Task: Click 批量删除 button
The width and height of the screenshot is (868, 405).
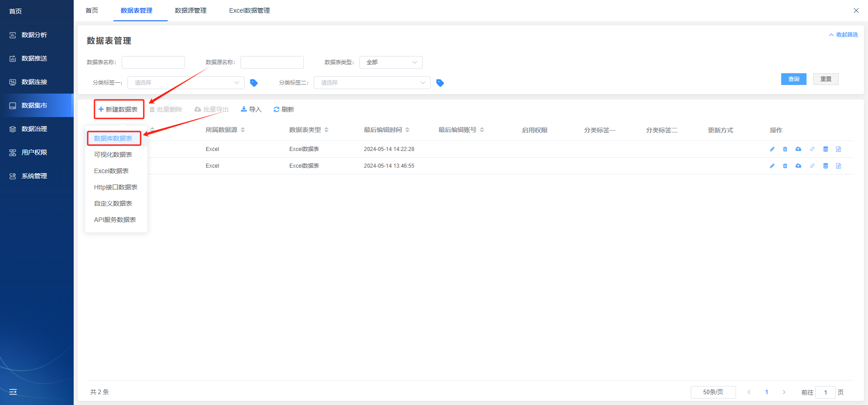Action: [166, 109]
